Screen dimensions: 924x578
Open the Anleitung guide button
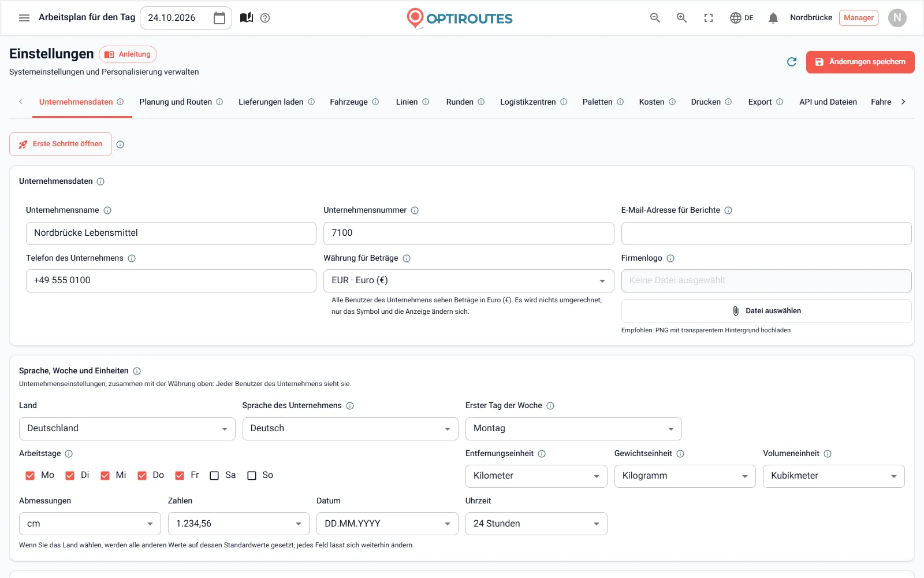[x=128, y=54]
